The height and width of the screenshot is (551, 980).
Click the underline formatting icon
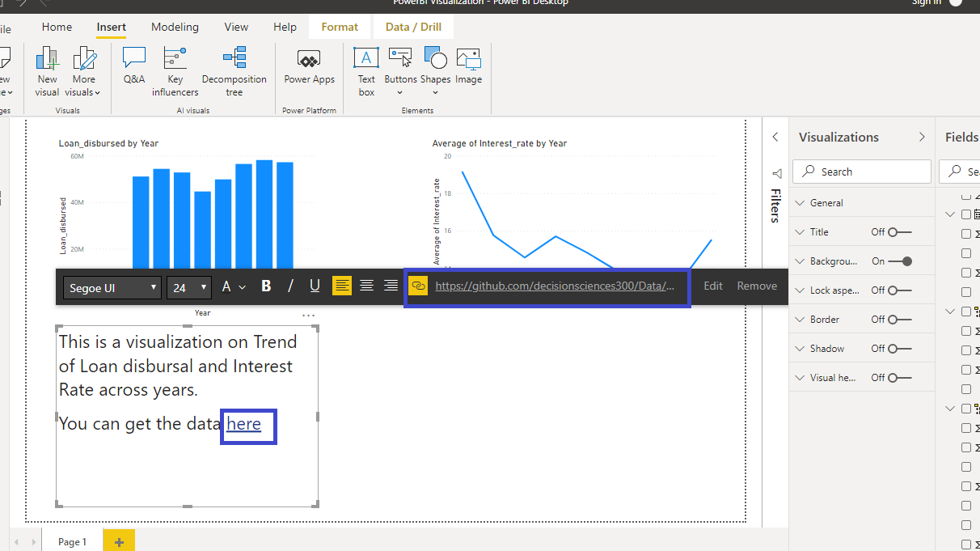coord(315,286)
